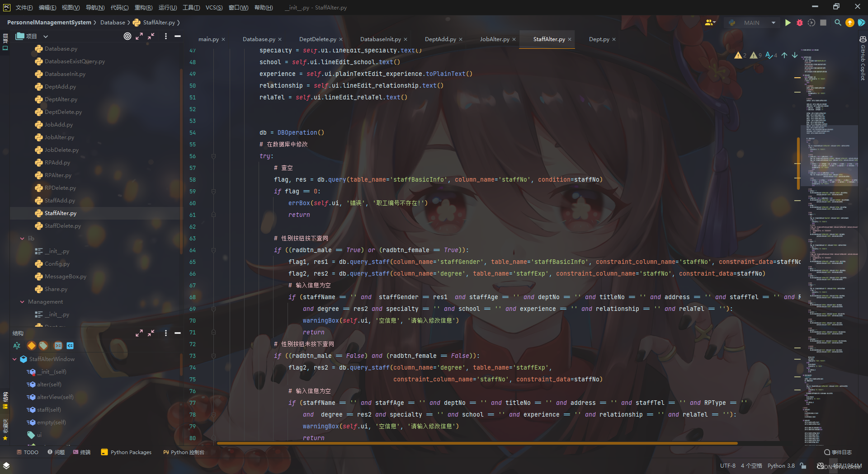
Task: Open the 文件(F) menu
Action: [x=24, y=8]
